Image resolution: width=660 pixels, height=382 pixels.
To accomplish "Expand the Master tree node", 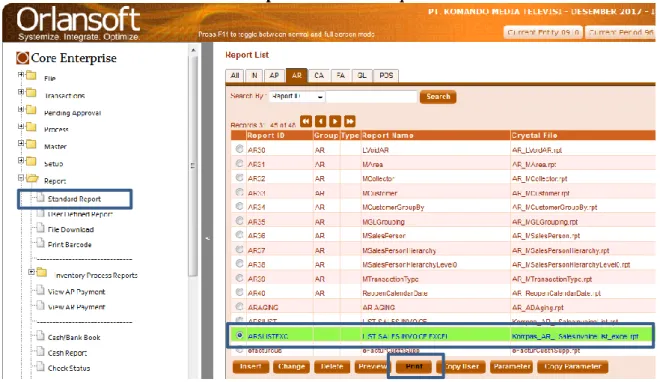I will pos(21,143).
